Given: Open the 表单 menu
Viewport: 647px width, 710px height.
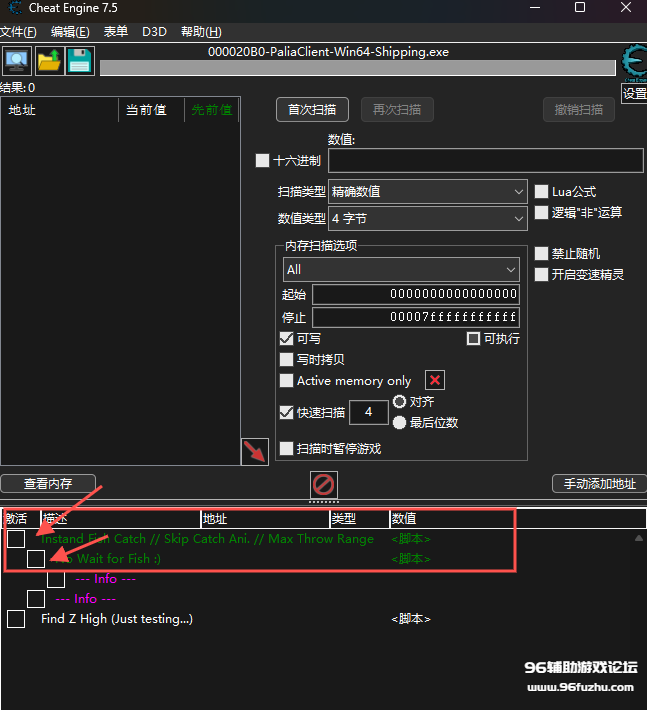Looking at the screenshot, I should pos(116,32).
